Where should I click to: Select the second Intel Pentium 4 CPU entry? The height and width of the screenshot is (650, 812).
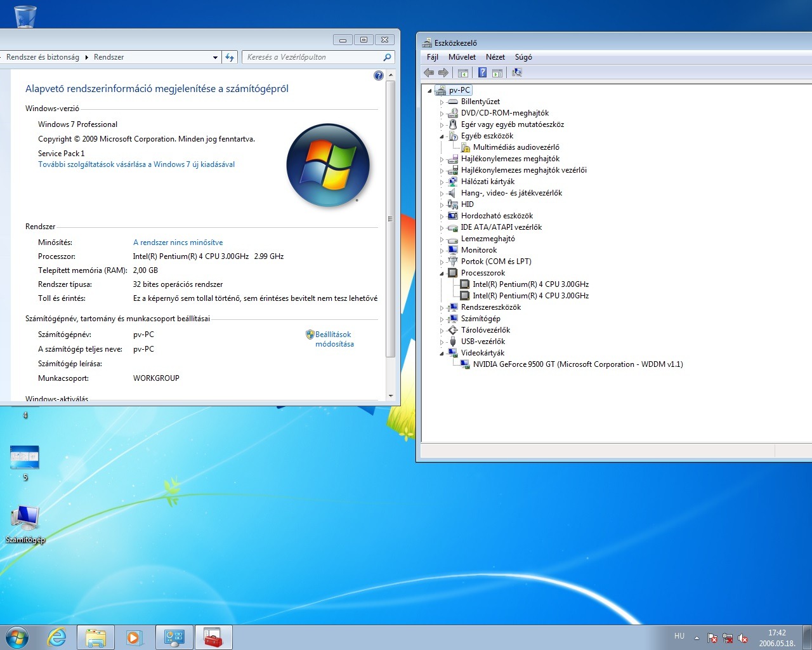(530, 296)
